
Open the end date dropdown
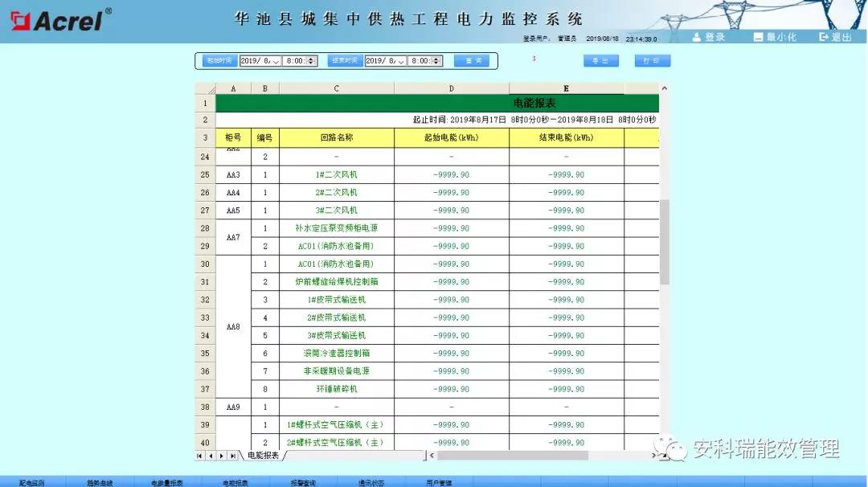[x=401, y=61]
